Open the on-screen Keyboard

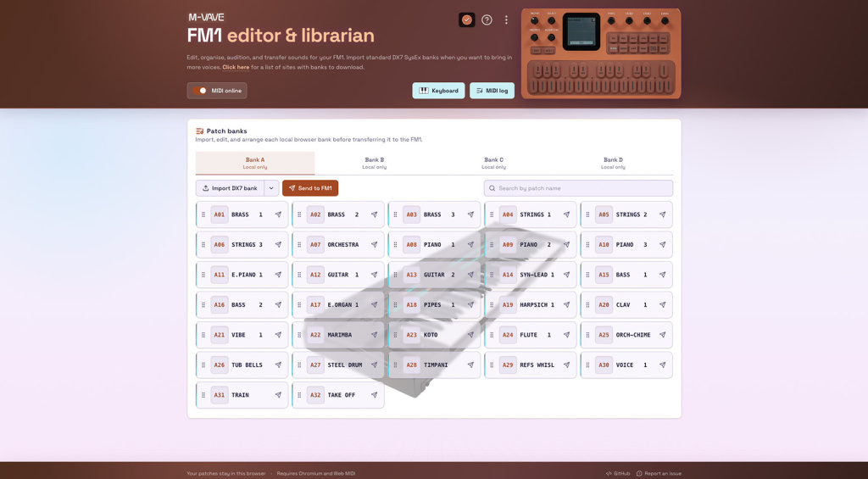tap(438, 90)
